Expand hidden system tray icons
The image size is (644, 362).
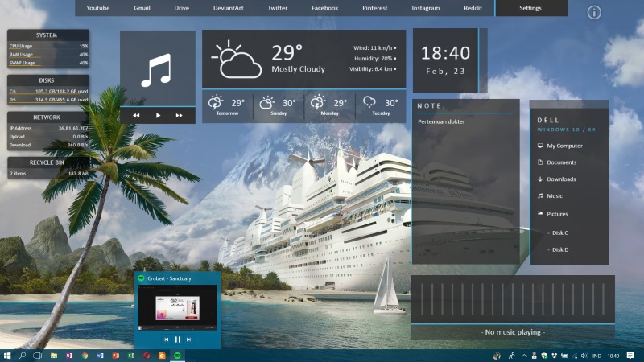tap(524, 356)
